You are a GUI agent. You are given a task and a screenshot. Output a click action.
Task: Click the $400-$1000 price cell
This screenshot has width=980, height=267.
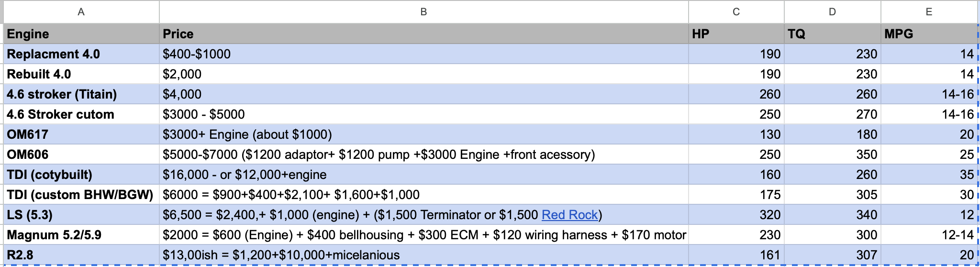click(x=423, y=54)
